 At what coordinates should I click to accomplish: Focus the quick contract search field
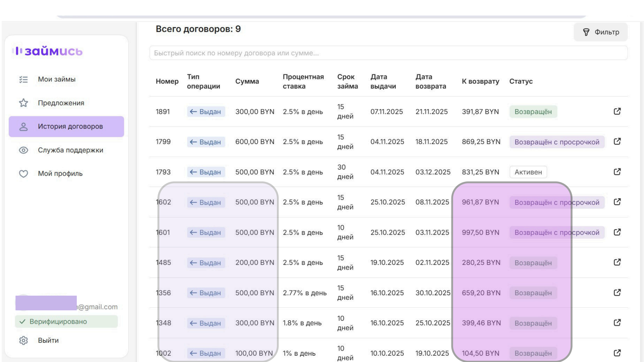tap(388, 53)
